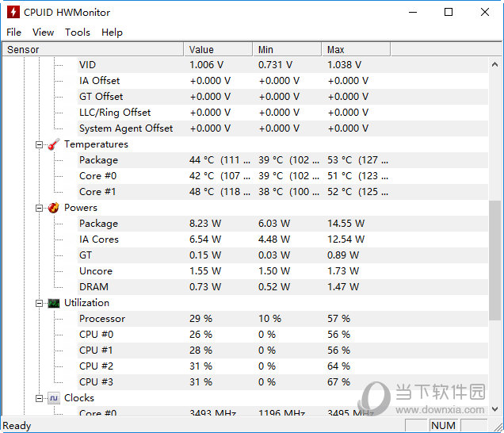The width and height of the screenshot is (504, 433).
Task: Select the Package temperature row
Action: 283,160
